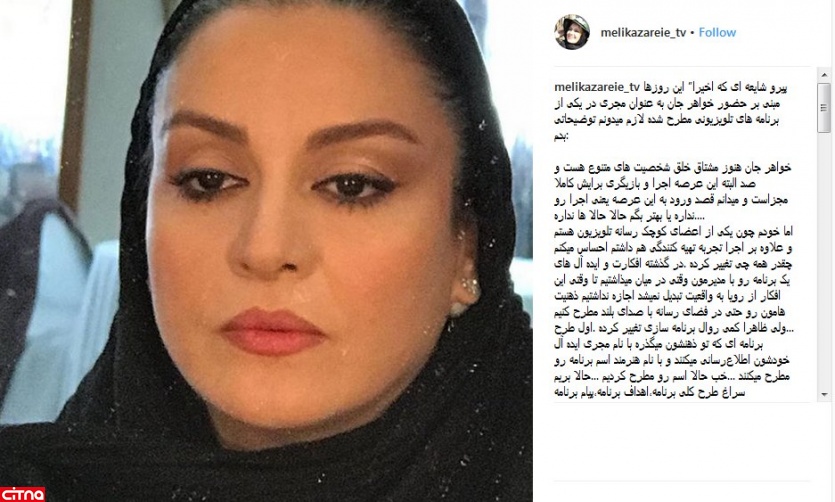Click the Citna logo watermark
Image resolution: width=835 pixels, height=502 pixels.
tap(23, 494)
